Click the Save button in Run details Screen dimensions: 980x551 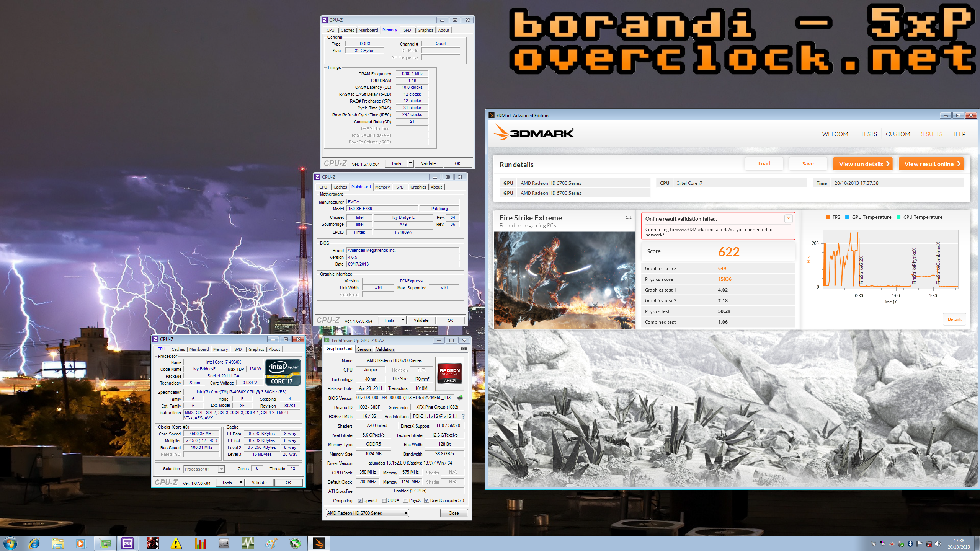(x=808, y=164)
